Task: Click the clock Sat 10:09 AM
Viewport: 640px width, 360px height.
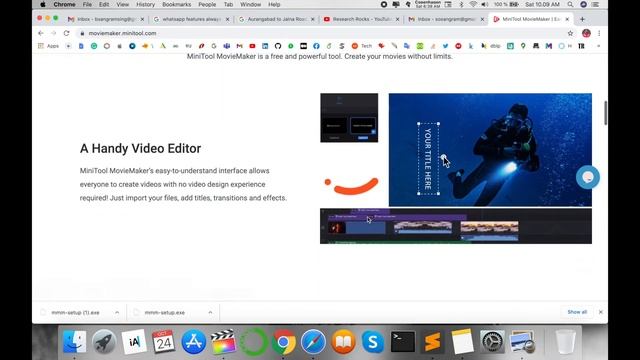Action: (542, 4)
